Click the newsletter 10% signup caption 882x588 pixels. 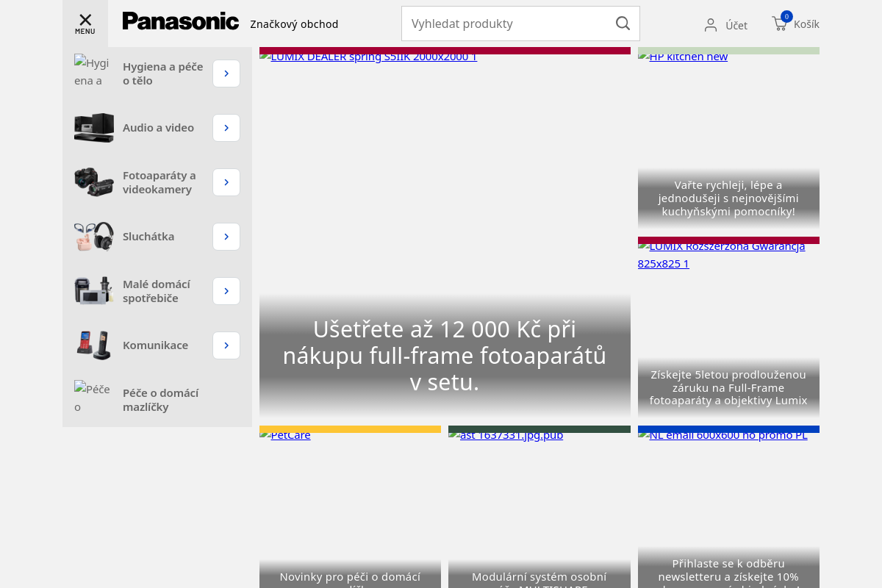(728, 577)
